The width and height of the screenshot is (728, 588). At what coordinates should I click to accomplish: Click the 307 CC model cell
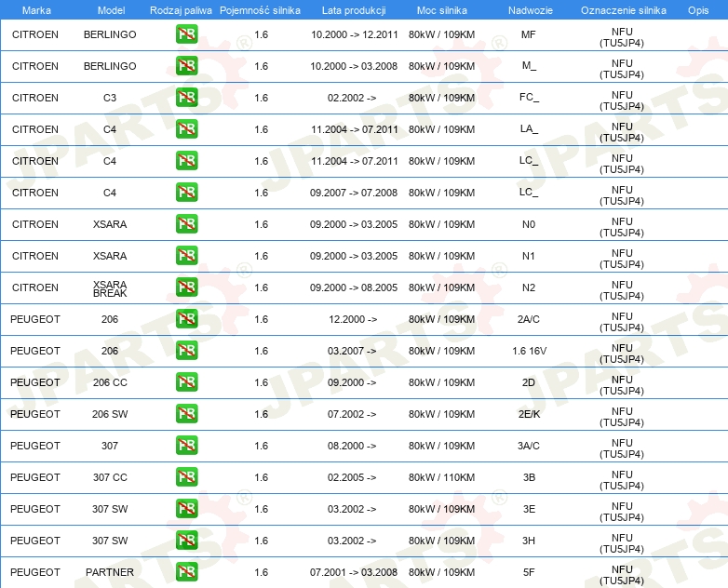point(110,477)
